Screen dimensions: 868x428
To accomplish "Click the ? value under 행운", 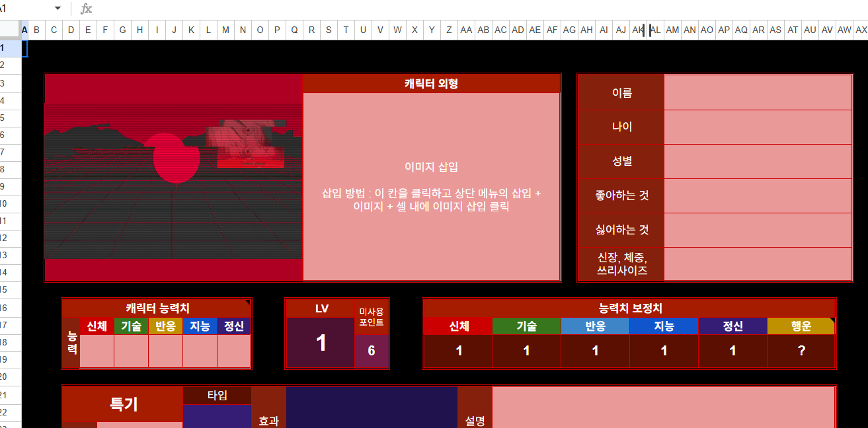I will pyautogui.click(x=801, y=351).
